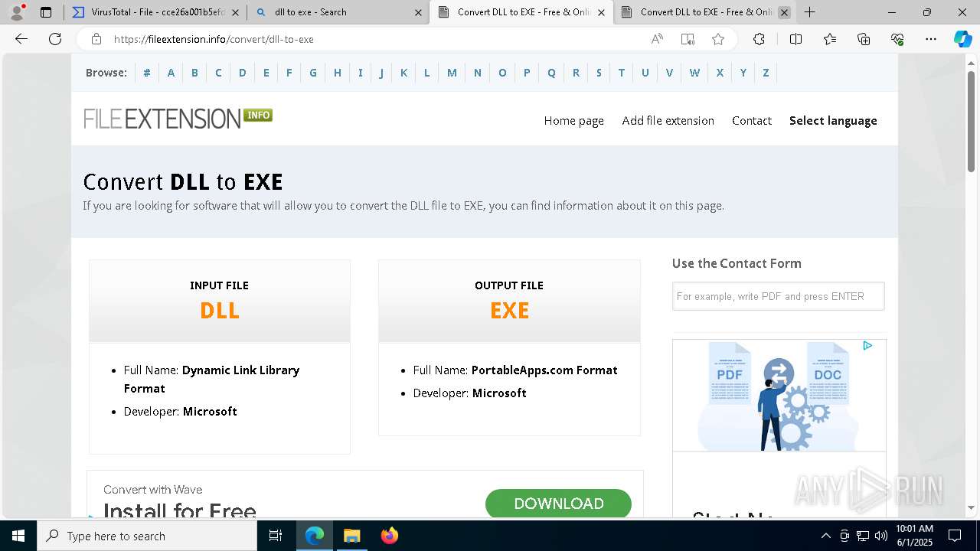
Task: Close the dll to exe Search tab
Action: [x=418, y=12]
